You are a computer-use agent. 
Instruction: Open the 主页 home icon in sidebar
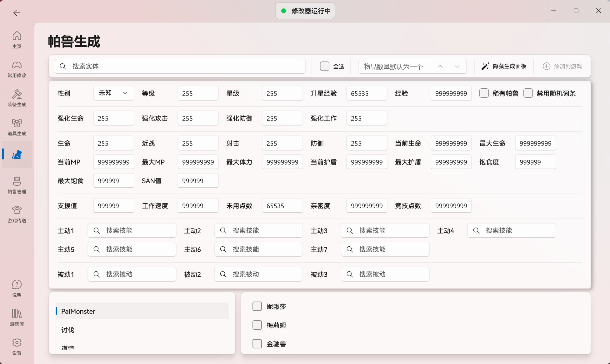[x=17, y=40]
